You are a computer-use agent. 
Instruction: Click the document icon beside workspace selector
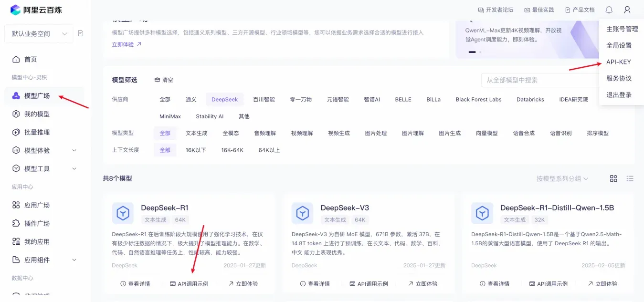[x=81, y=33]
